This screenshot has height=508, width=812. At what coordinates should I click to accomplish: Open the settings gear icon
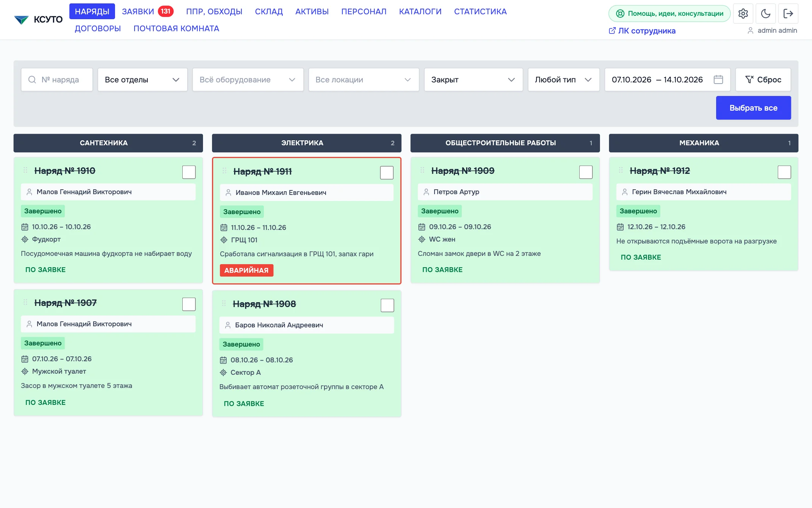pyautogui.click(x=743, y=14)
